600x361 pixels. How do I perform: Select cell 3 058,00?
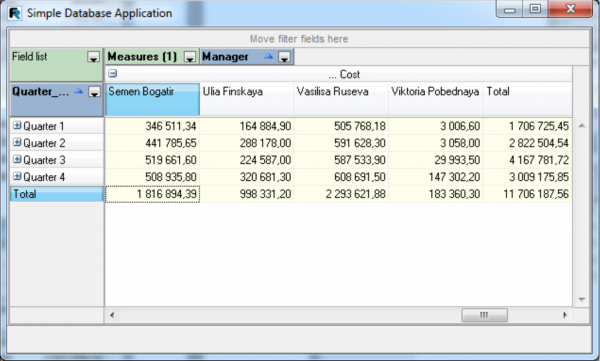click(435, 143)
